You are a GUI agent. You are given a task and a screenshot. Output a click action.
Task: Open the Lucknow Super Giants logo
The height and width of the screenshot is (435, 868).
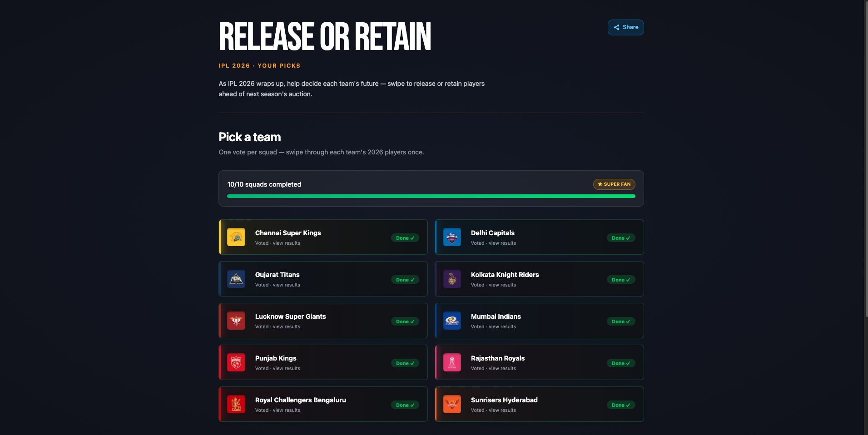click(236, 321)
